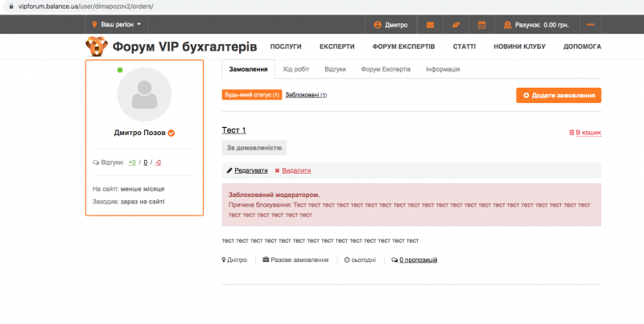Image resolution: width=644 pixels, height=324 pixels.
Task: Open the 'Форум Експертів' profile tab
Action: [386, 69]
